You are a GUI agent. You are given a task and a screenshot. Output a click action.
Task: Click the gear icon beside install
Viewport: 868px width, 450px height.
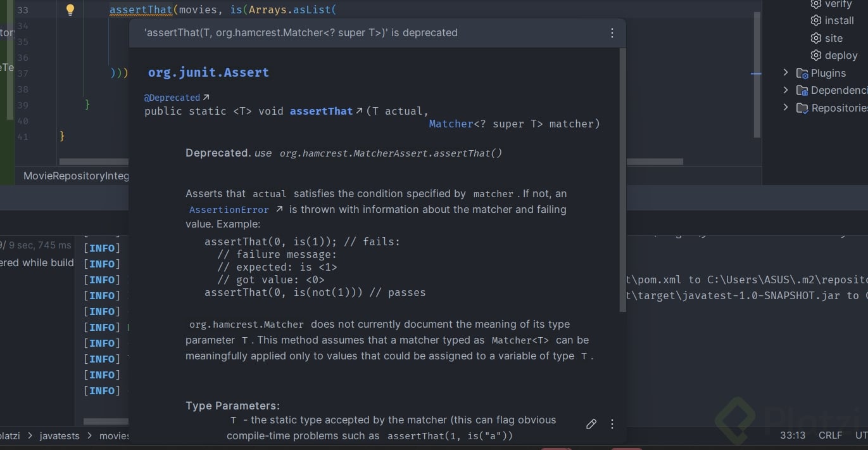816,20
